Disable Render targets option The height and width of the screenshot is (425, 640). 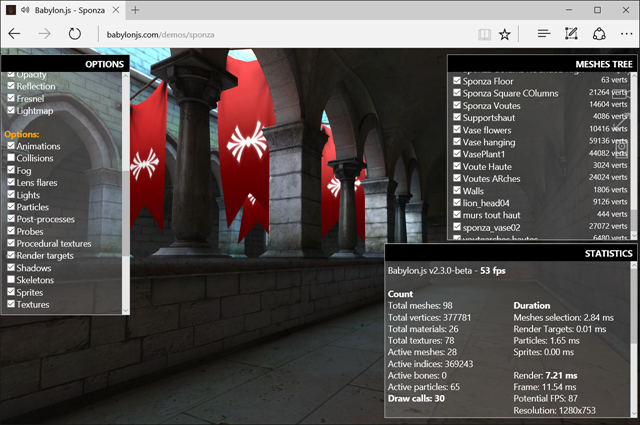click(x=11, y=255)
